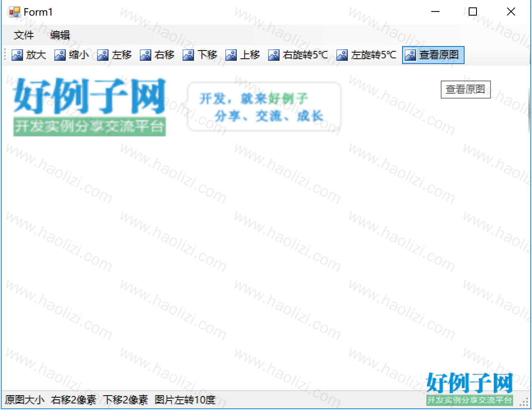
Task: Rotate the image right via 右旋转5℃
Action: (298, 55)
